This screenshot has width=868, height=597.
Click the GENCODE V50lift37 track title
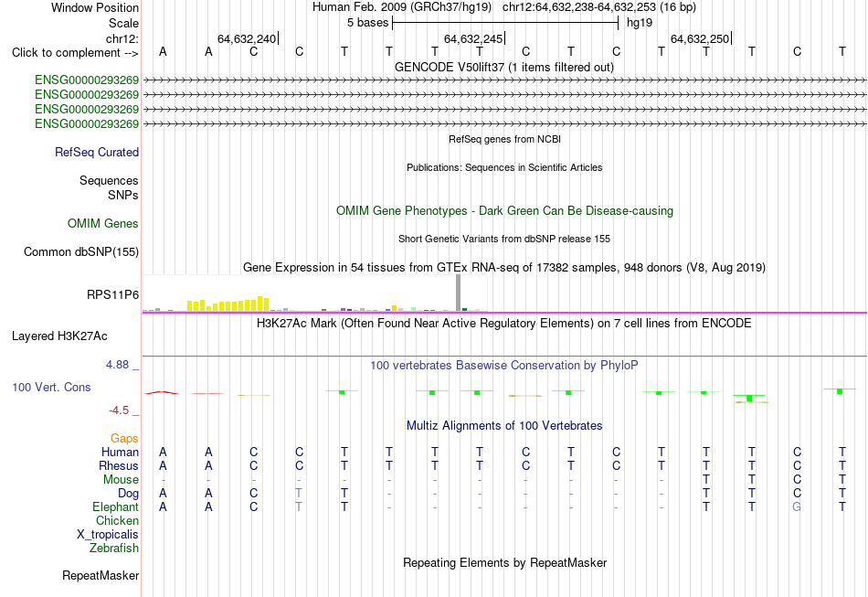[503, 67]
